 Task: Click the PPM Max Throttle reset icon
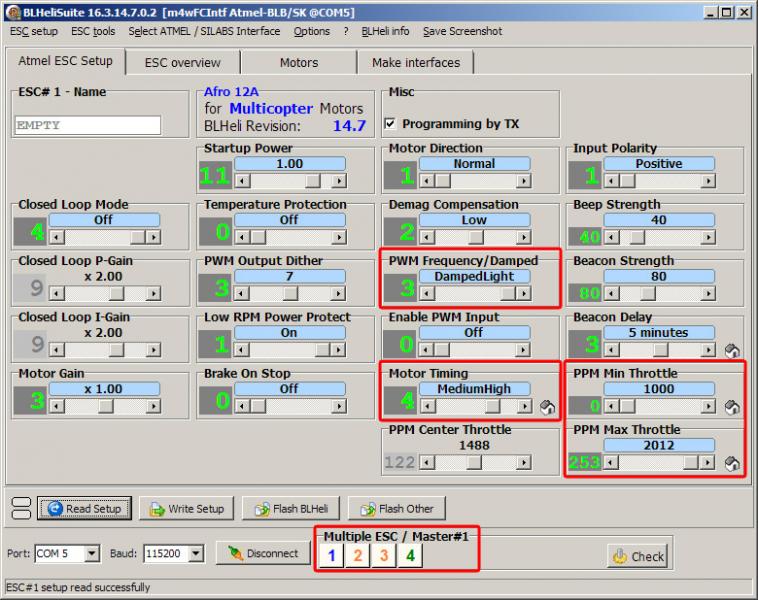(732, 464)
